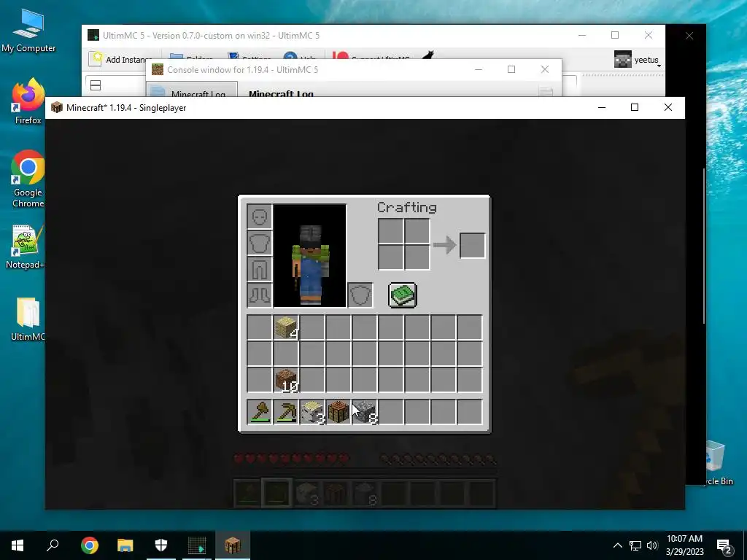
Task: Open taskbar Search
Action: click(53, 545)
